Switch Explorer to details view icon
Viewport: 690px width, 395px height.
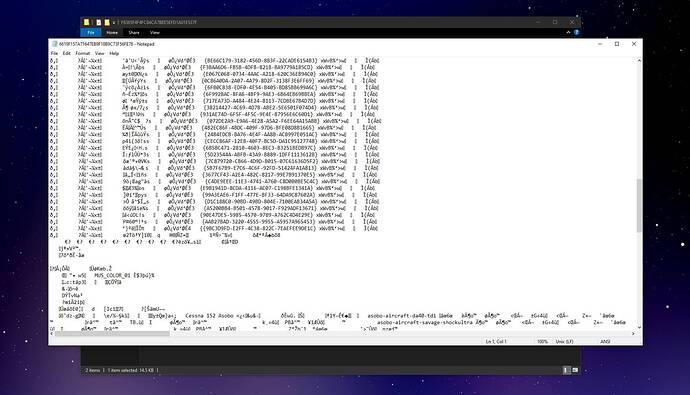coord(567,370)
